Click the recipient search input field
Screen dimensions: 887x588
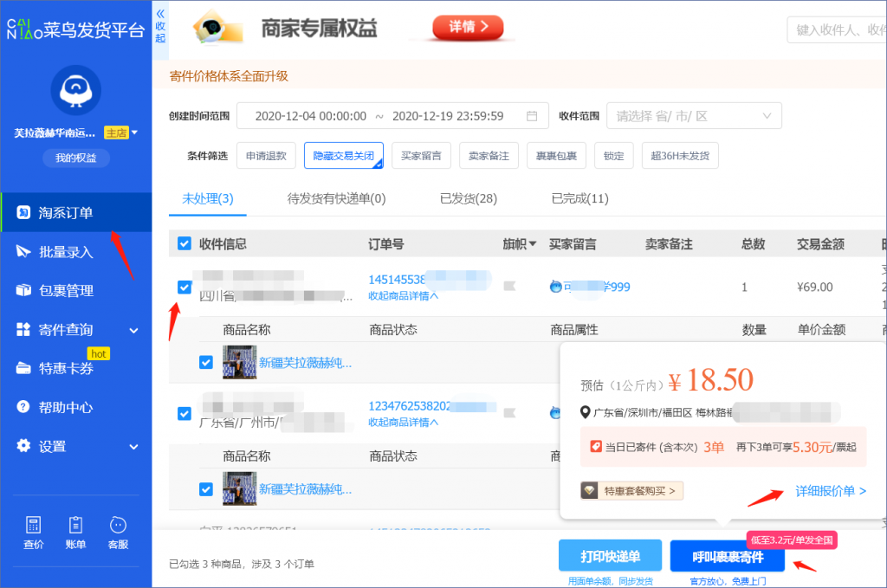(x=837, y=30)
